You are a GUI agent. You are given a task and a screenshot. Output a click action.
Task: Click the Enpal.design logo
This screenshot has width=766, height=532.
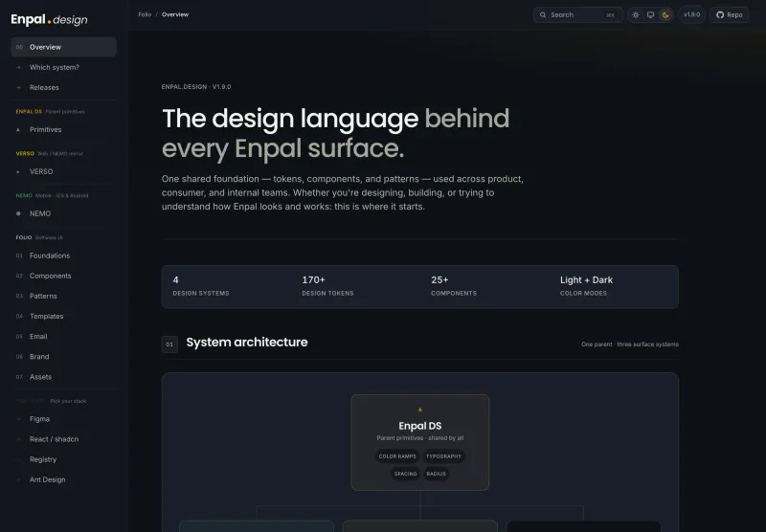[50, 19]
